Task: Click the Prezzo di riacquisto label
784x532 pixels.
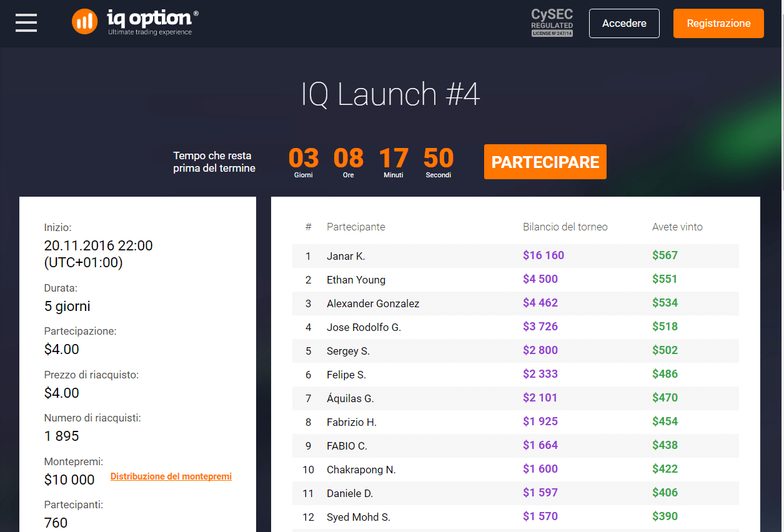Action: coord(91,375)
